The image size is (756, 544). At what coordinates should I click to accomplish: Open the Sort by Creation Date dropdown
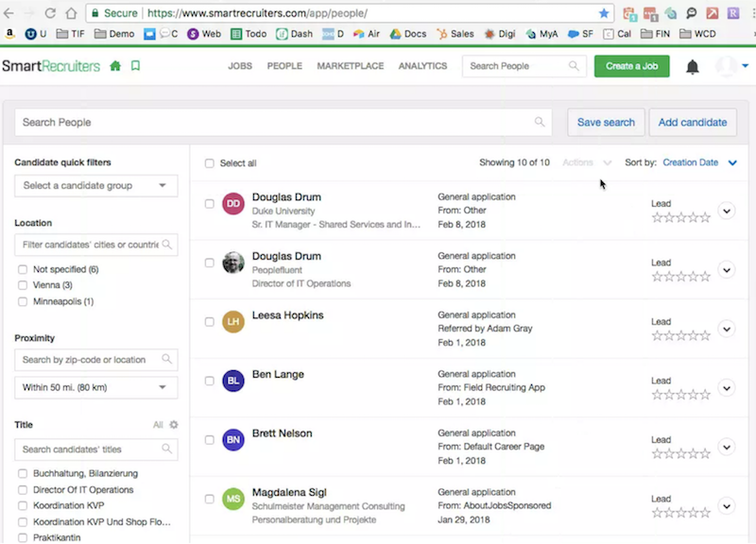click(x=699, y=162)
